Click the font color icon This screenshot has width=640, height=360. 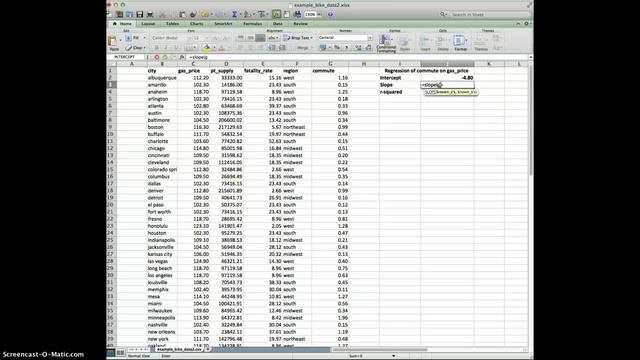(222, 48)
